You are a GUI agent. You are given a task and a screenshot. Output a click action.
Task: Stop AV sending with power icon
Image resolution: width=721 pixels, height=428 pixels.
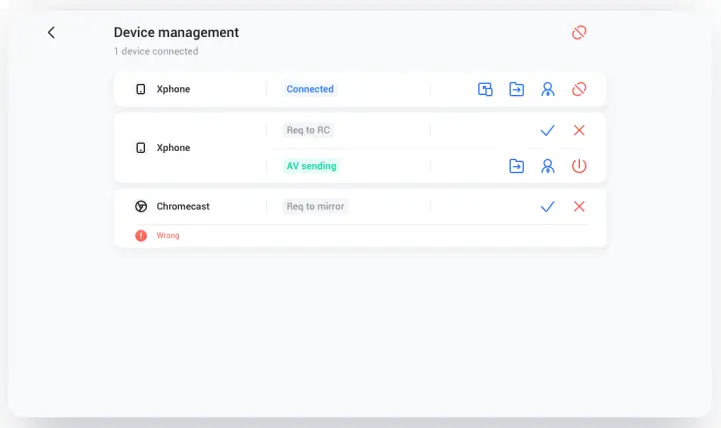pos(579,166)
